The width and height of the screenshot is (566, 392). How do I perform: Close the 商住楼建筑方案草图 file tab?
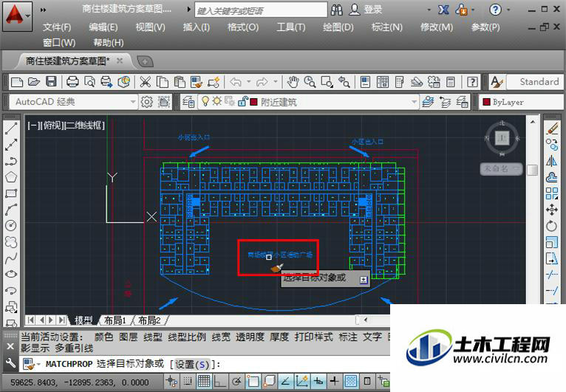click(x=120, y=61)
